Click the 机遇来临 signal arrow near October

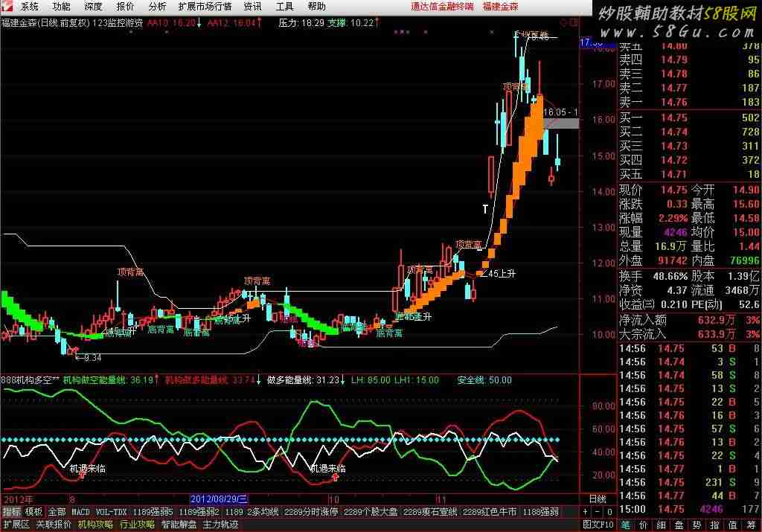point(336,478)
